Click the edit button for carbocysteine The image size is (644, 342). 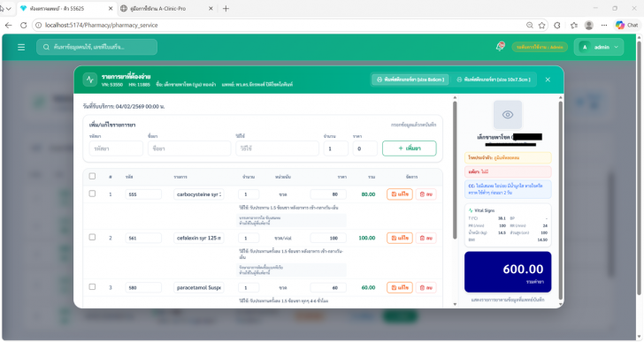tap(400, 194)
